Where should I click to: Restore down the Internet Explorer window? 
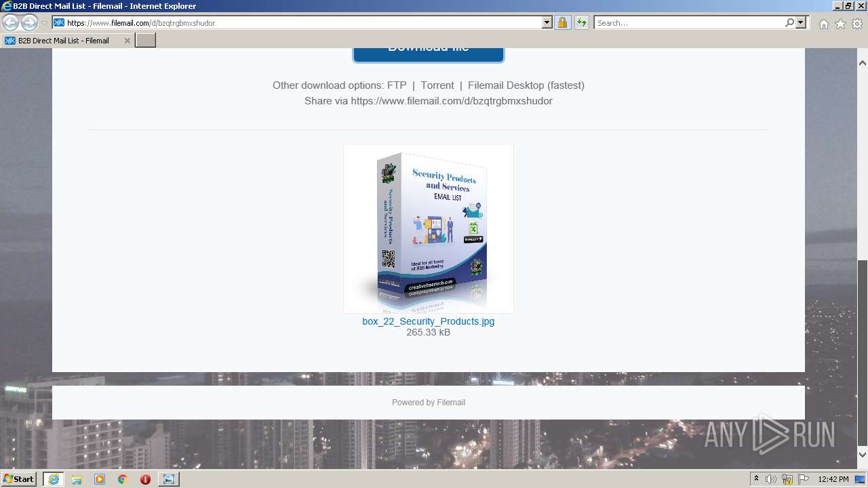[848, 6]
